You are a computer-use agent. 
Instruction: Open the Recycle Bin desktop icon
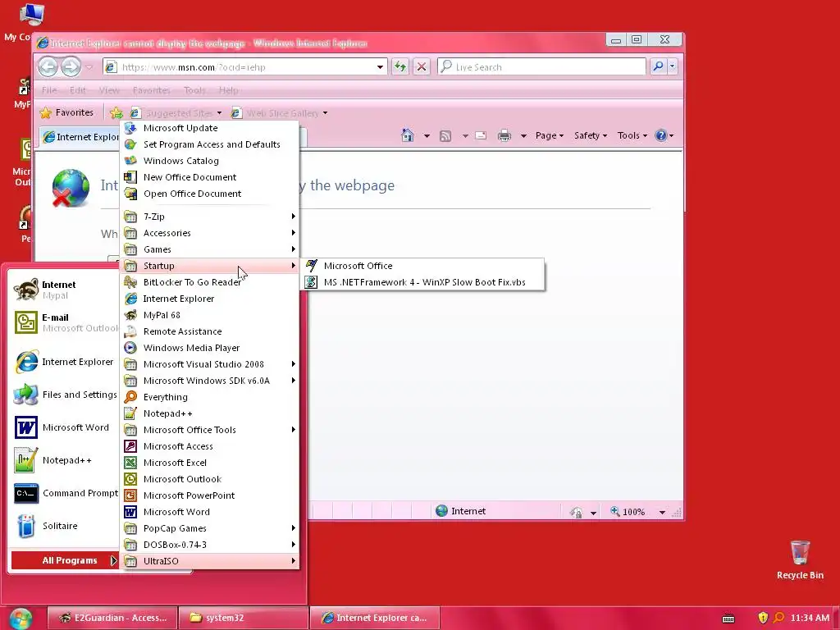(800, 559)
